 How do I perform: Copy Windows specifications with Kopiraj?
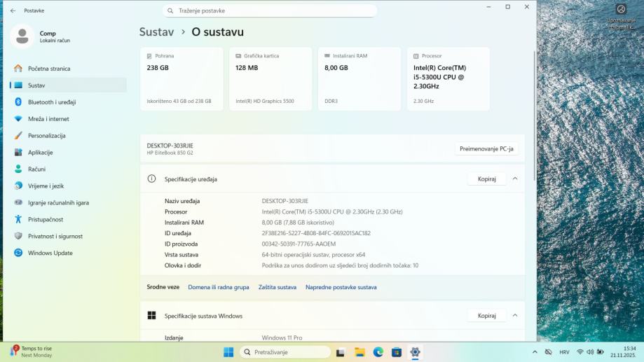[487, 316]
